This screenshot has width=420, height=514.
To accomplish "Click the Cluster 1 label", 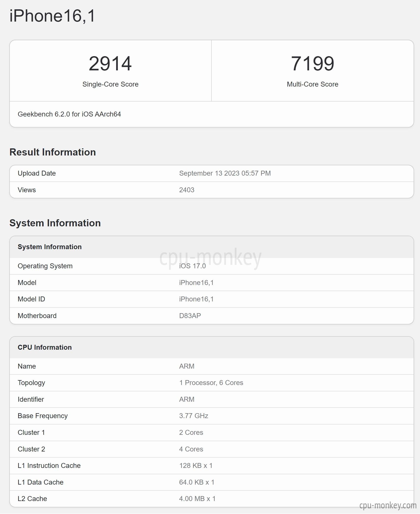I will (x=31, y=432).
